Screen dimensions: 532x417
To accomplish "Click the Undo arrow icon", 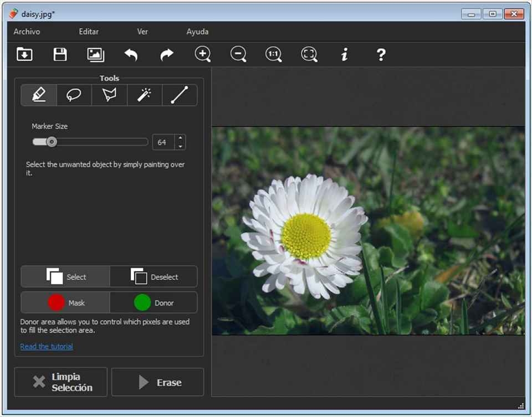I will (131, 54).
